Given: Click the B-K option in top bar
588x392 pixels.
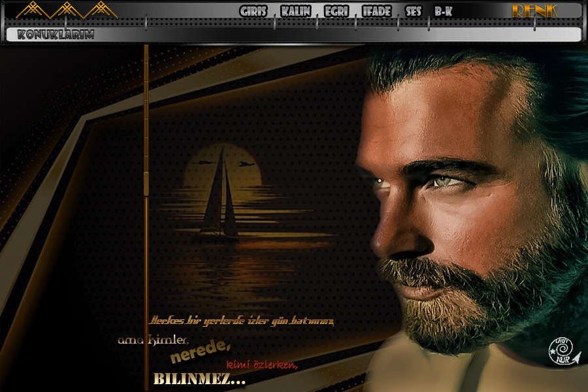Looking at the screenshot, I should click(x=443, y=12).
